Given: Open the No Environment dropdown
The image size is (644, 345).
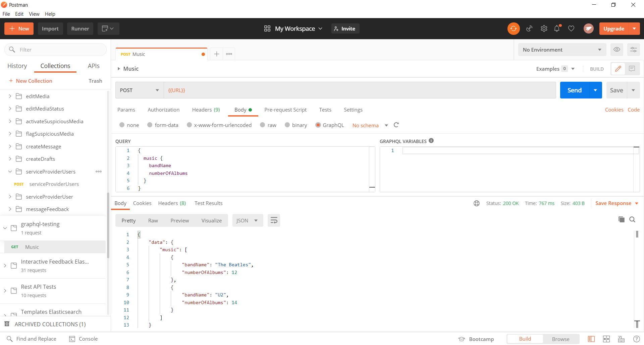Looking at the screenshot, I should pos(562,50).
